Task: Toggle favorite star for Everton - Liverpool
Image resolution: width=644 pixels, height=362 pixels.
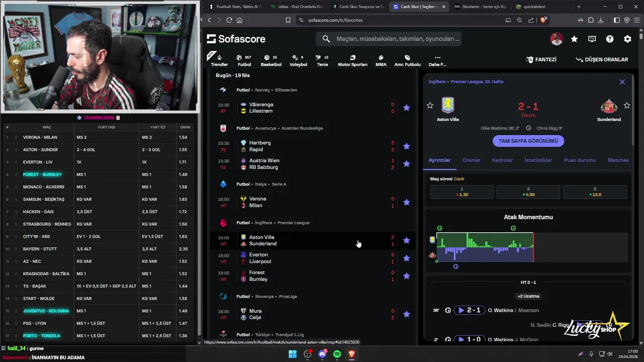Action: (x=407, y=258)
